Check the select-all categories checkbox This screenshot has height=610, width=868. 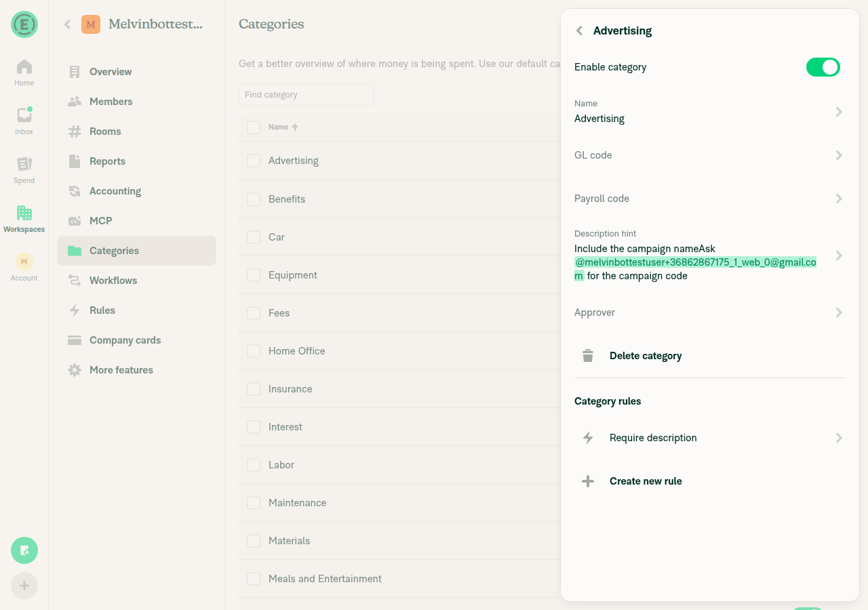254,127
